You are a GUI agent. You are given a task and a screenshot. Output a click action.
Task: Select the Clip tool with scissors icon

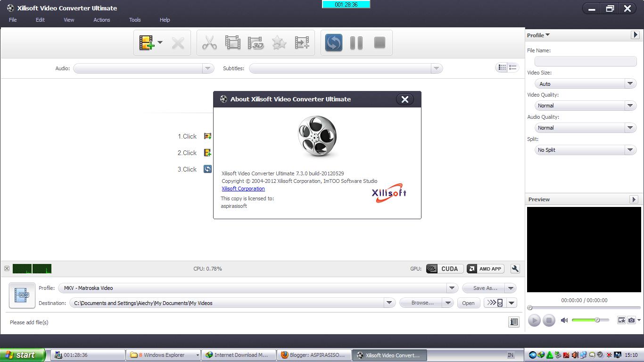point(209,43)
